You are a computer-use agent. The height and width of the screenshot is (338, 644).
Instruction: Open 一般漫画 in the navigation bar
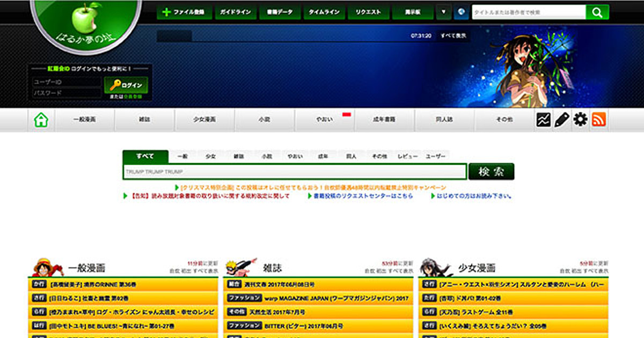click(x=85, y=120)
